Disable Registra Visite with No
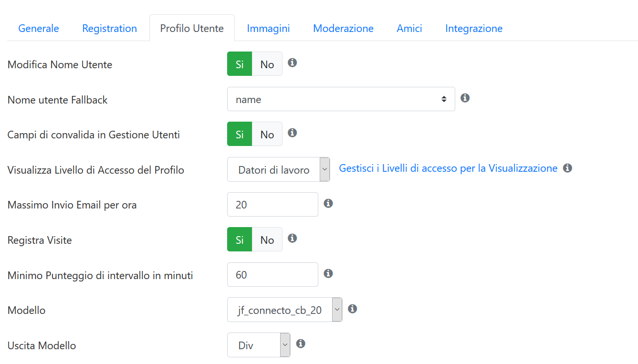This screenshot has height=364, width=638. [x=267, y=239]
